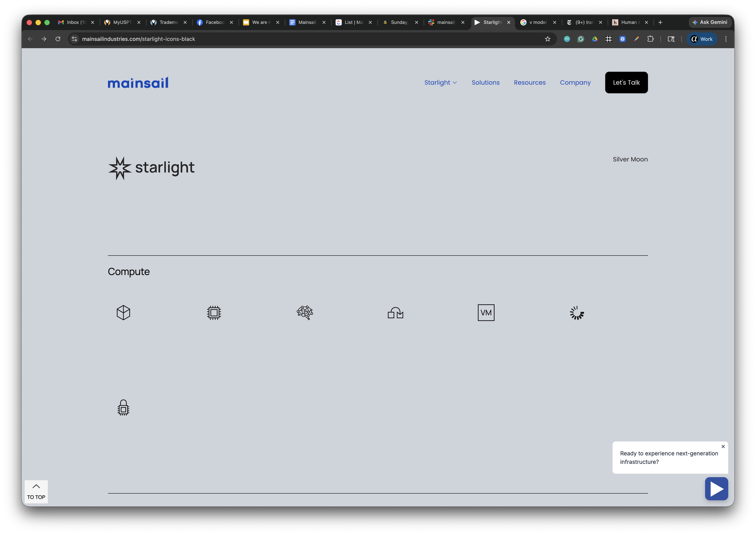
Task: Expand the Starlight navigation dropdown
Action: tap(440, 82)
